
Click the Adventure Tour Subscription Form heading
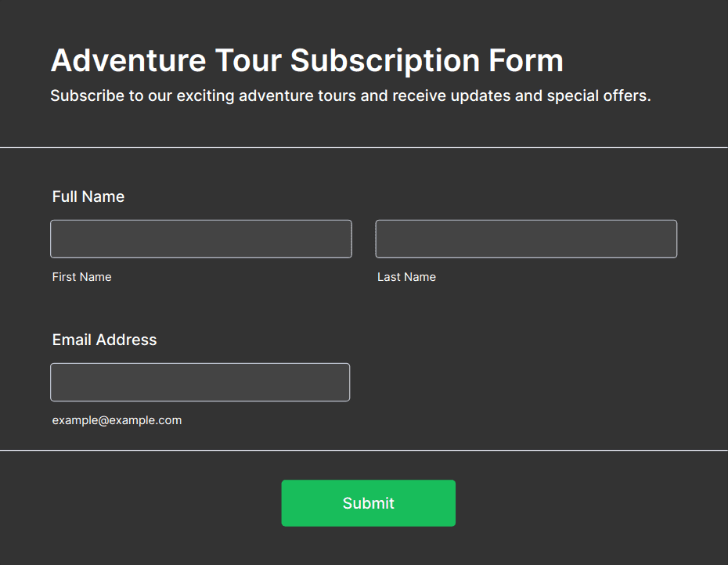click(307, 60)
